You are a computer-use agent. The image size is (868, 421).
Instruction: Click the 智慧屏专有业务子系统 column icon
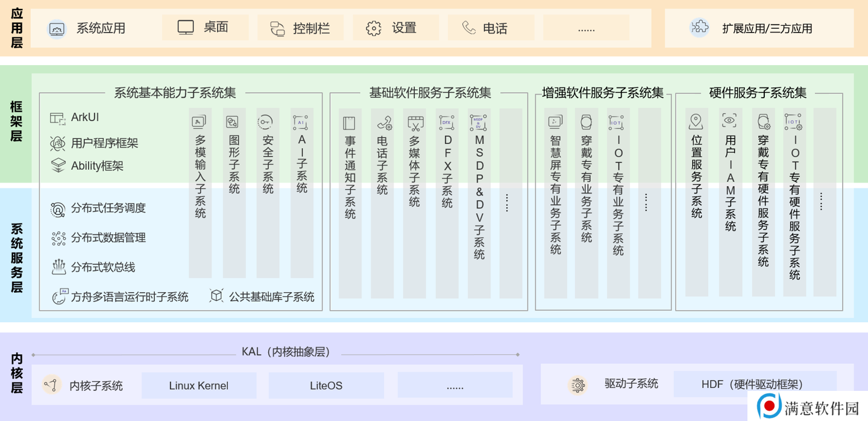click(555, 122)
